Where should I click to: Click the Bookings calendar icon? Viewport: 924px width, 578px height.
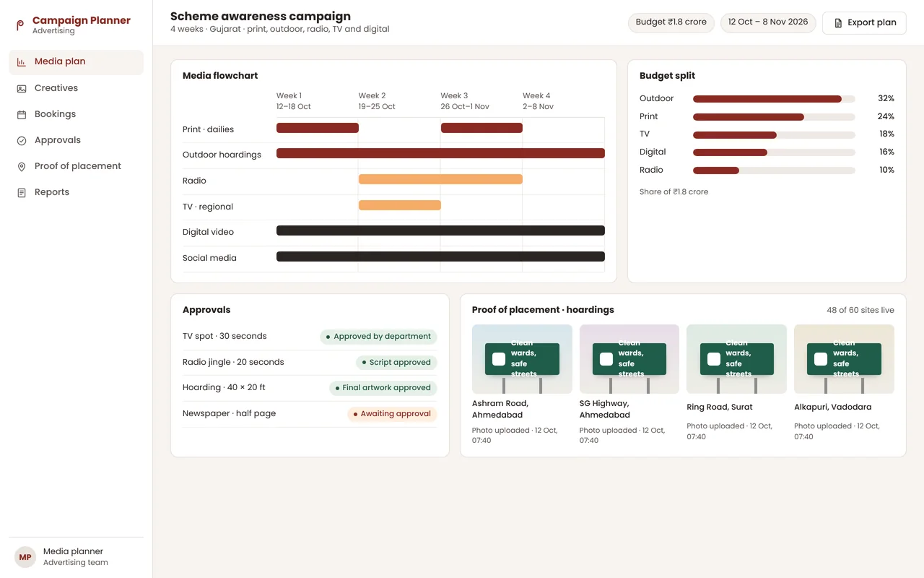tap(22, 114)
